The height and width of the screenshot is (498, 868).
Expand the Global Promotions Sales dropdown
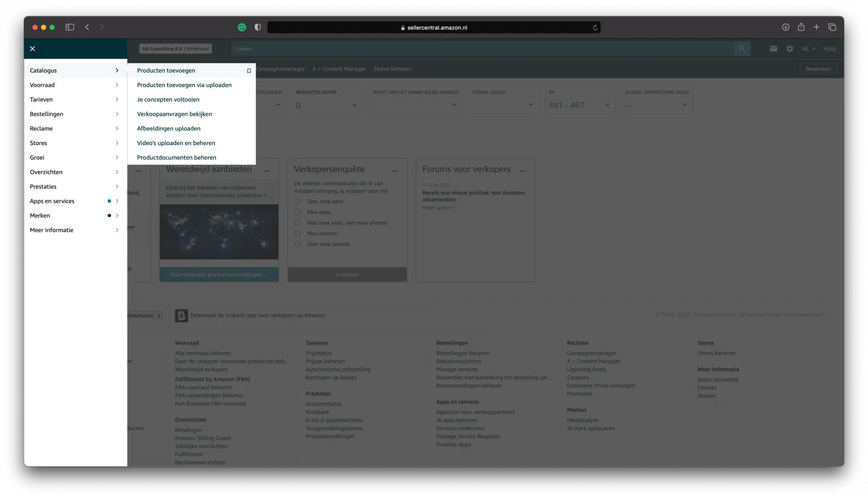(684, 104)
